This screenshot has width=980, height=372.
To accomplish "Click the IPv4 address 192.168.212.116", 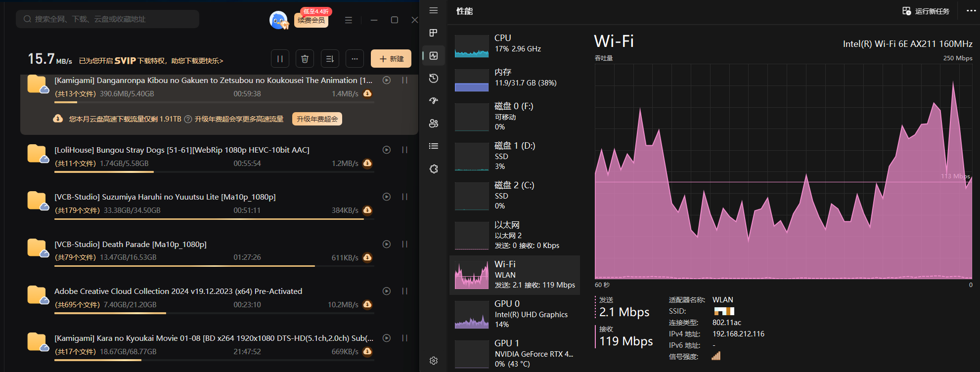I will 738,334.
